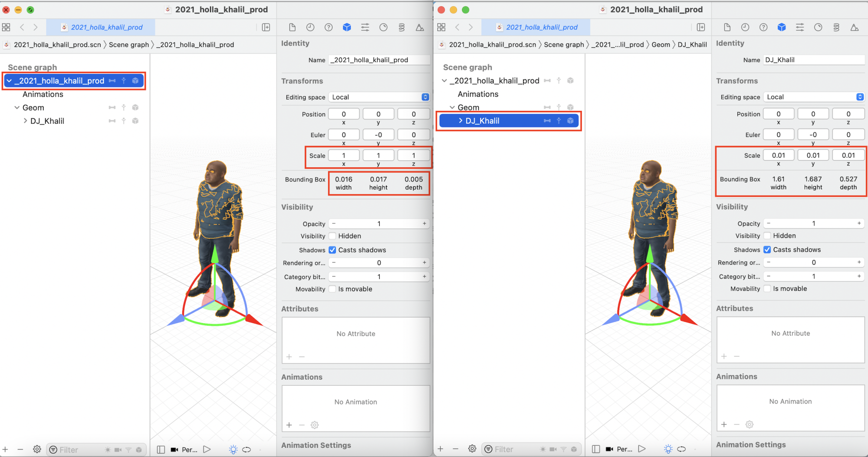
Task: Open Scene inspector in right window
Action: tap(855, 27)
